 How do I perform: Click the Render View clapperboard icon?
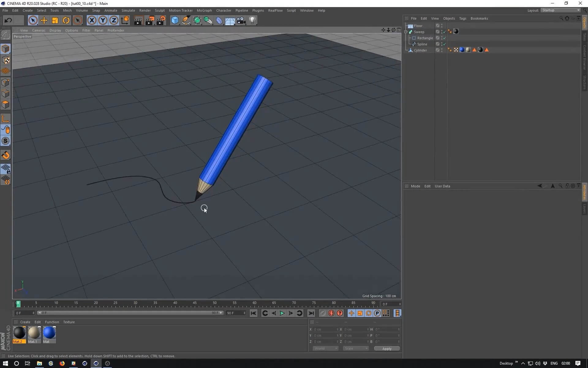[x=138, y=20]
